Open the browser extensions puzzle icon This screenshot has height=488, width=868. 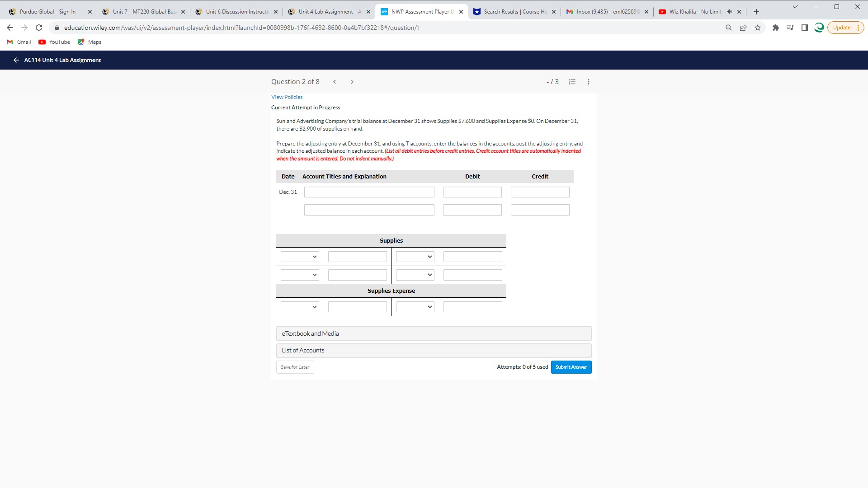pyautogui.click(x=776, y=28)
